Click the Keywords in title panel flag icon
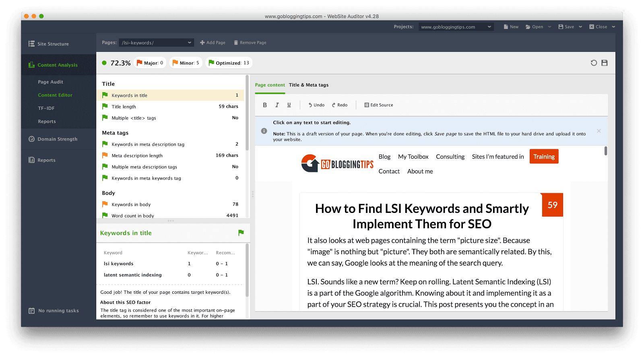This screenshot has height=357, width=644. click(x=241, y=233)
